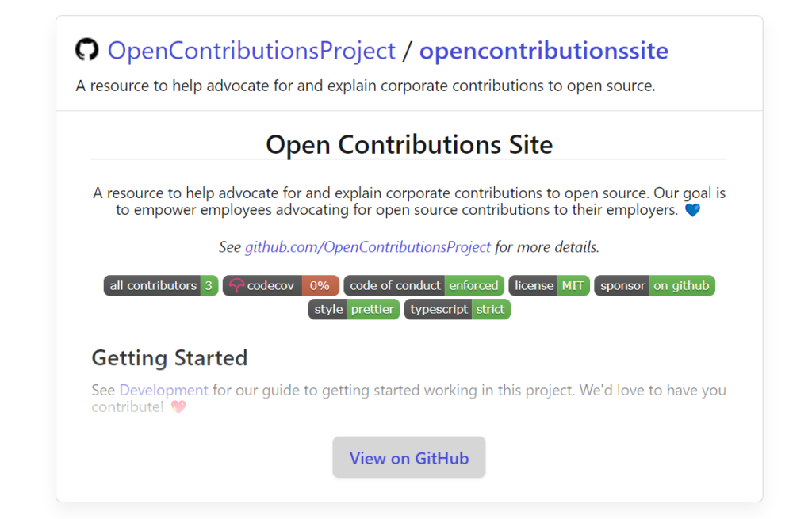Click the sponsor on github badge
The width and height of the screenshot is (812, 519).
pos(654,286)
